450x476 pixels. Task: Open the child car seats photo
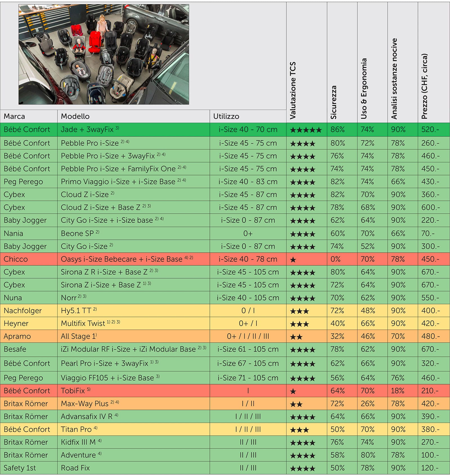click(x=104, y=54)
